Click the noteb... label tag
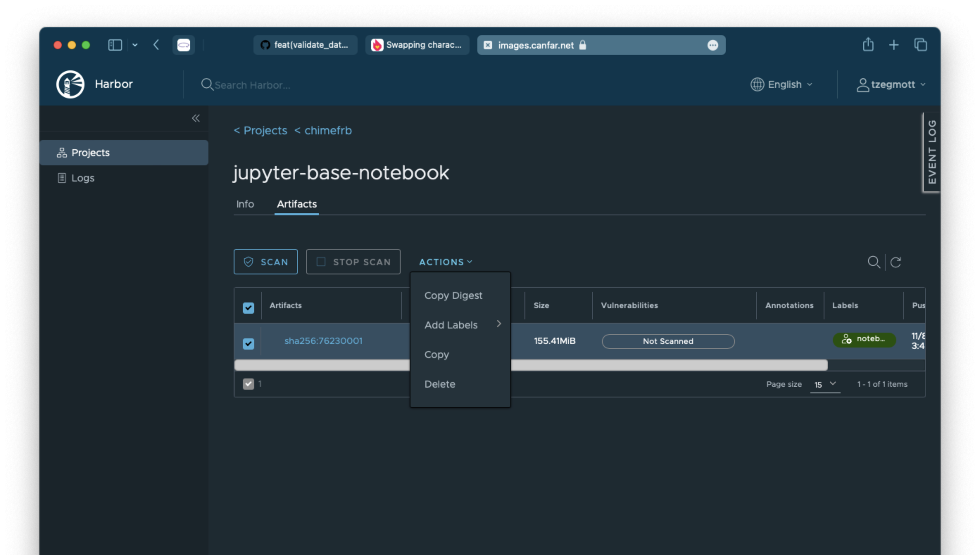Image resolution: width=980 pixels, height=555 pixels. 864,340
